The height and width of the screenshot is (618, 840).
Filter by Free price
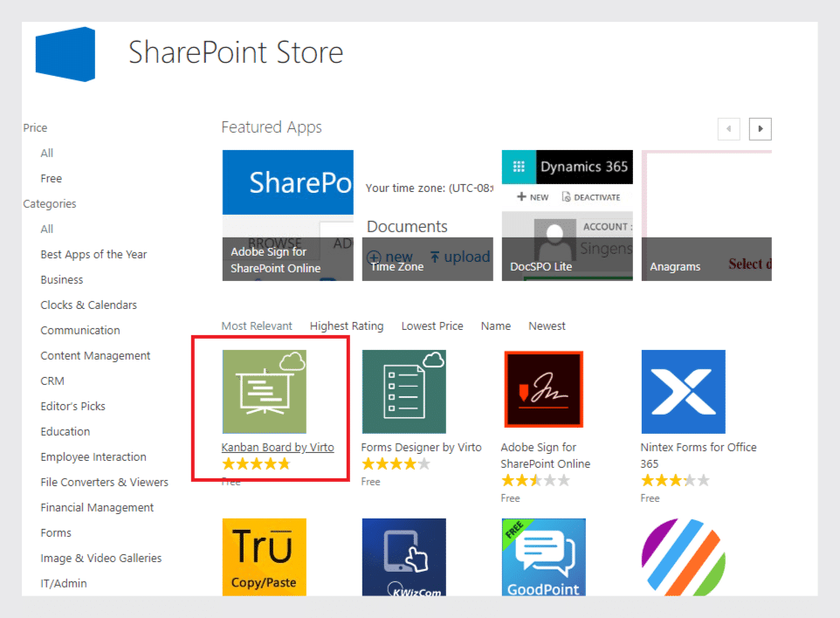[x=51, y=178]
